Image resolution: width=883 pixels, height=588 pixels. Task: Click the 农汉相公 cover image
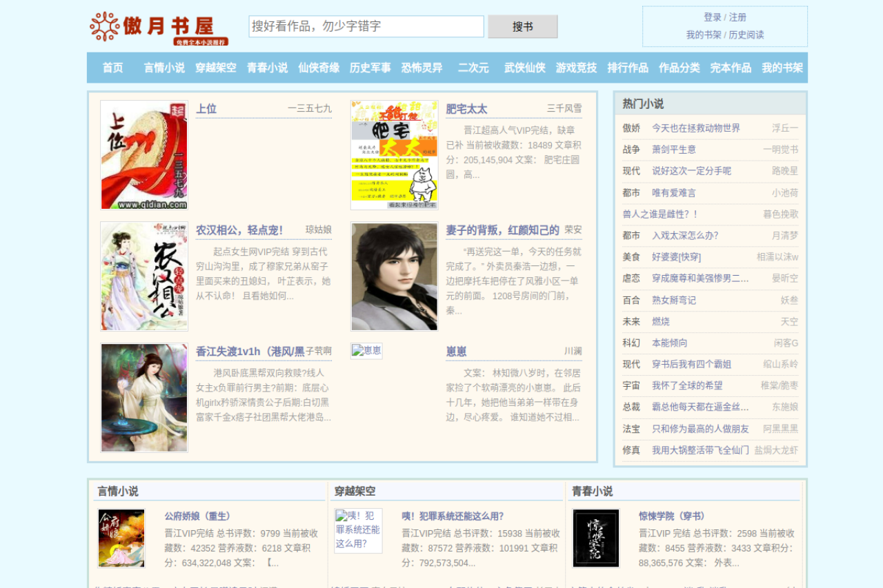pos(144,276)
